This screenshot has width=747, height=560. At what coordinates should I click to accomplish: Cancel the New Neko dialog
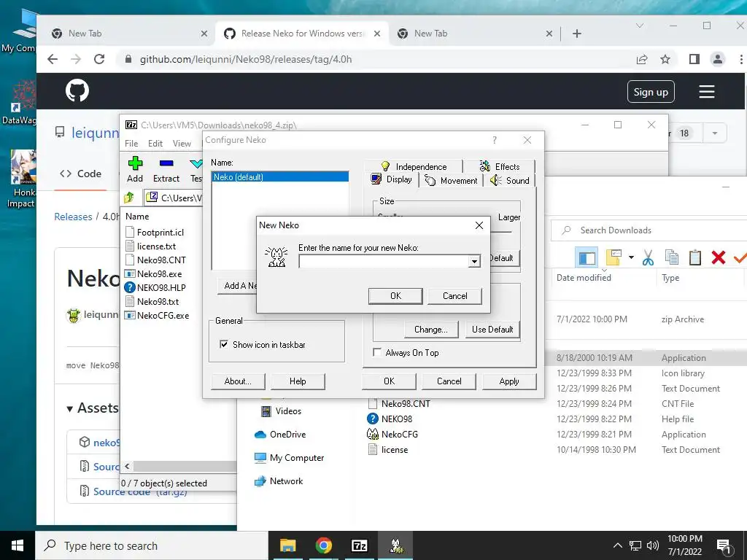(x=454, y=296)
